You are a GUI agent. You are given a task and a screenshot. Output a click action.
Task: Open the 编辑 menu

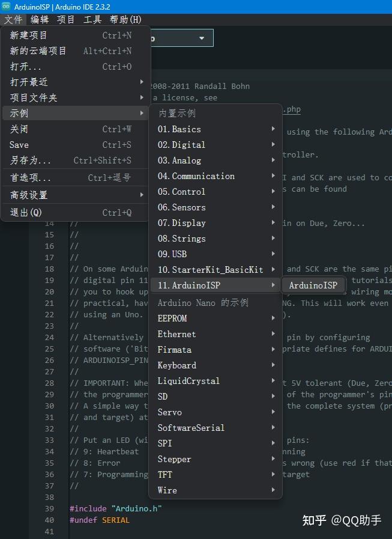click(40, 20)
